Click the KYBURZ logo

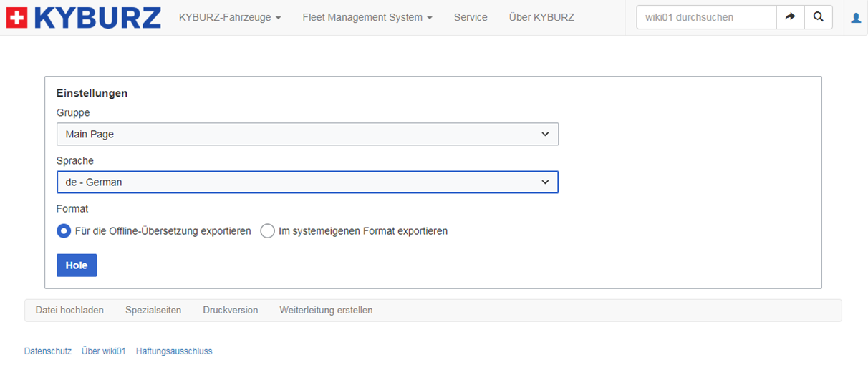point(83,17)
